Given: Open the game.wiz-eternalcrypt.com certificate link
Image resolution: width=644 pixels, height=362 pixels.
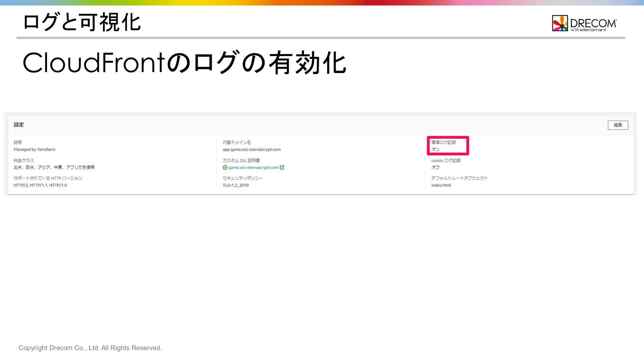Looking at the screenshot, I should [x=253, y=168].
